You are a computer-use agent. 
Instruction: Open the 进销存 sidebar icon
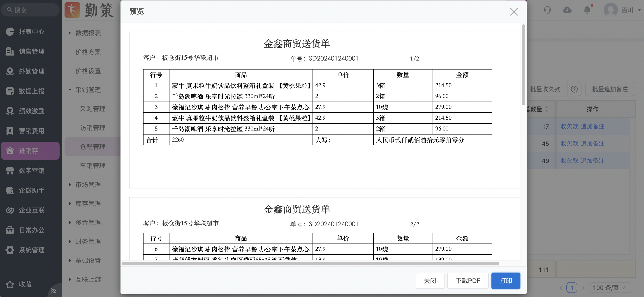pos(10,151)
